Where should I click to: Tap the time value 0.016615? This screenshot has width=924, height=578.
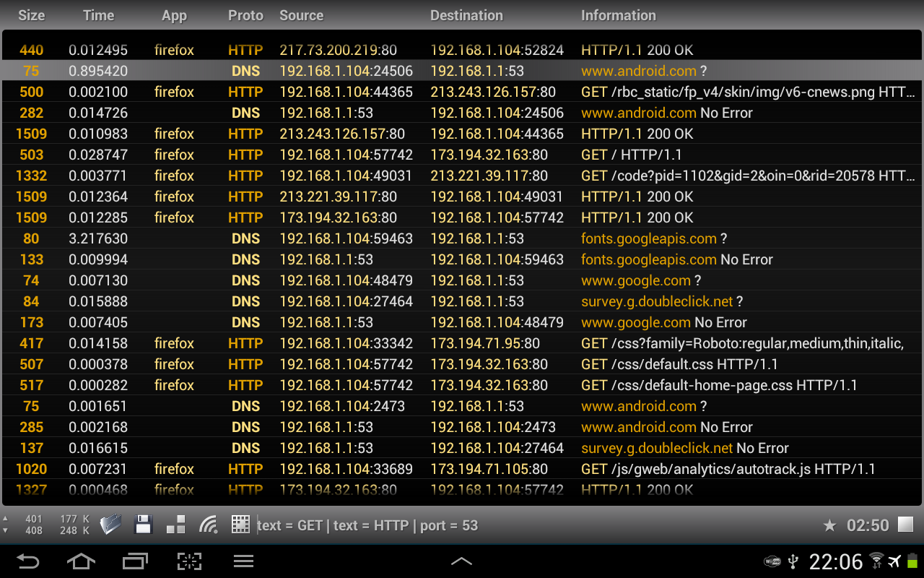(x=98, y=448)
